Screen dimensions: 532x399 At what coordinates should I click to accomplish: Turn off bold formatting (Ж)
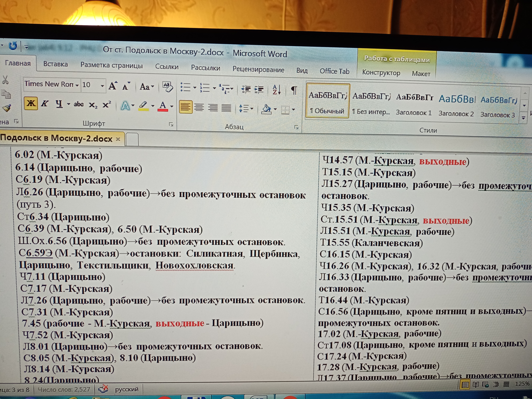coord(31,103)
